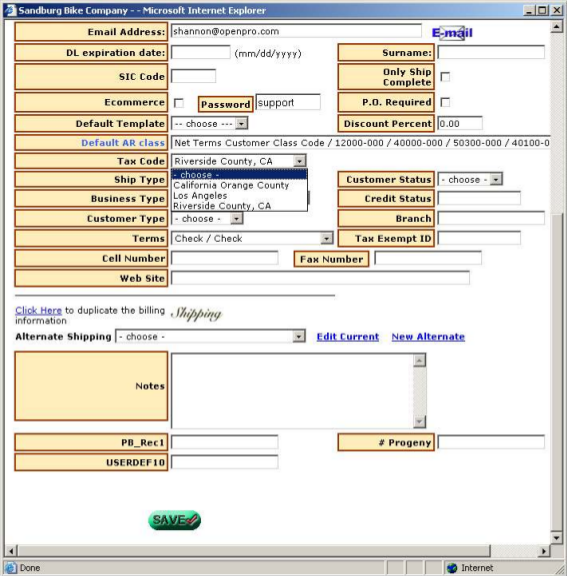
Task: Click the Default AR class text field
Action: [x=361, y=143]
